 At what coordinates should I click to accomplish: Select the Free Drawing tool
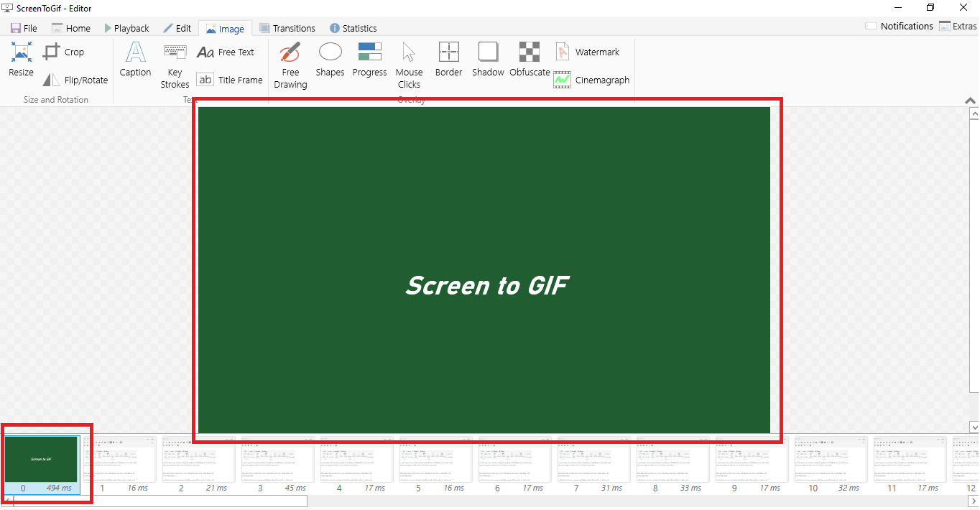290,65
